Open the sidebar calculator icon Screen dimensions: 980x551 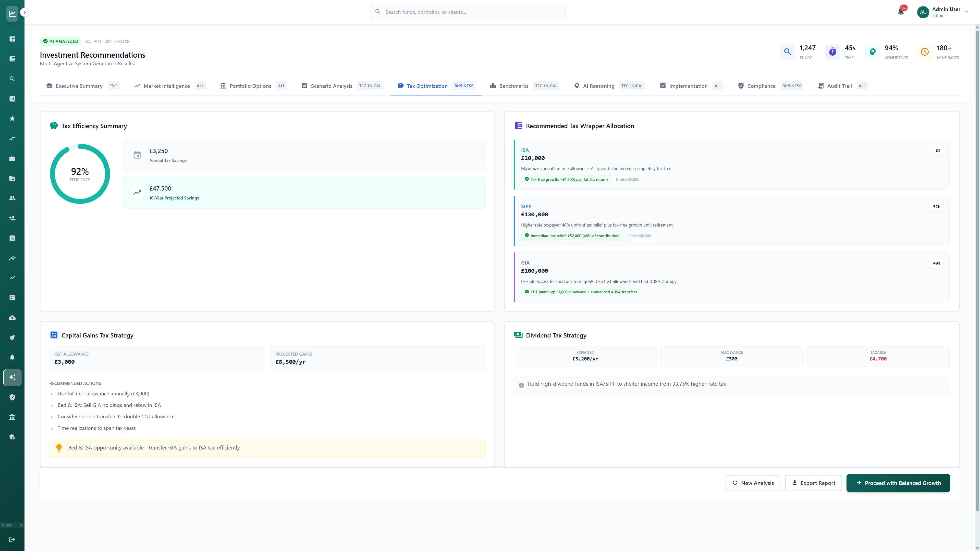coord(12,298)
